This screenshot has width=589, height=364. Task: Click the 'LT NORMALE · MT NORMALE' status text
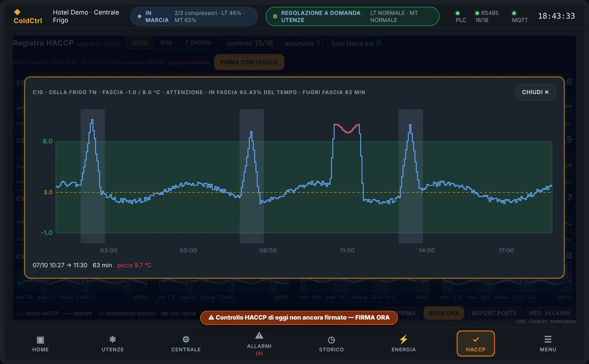click(x=394, y=16)
